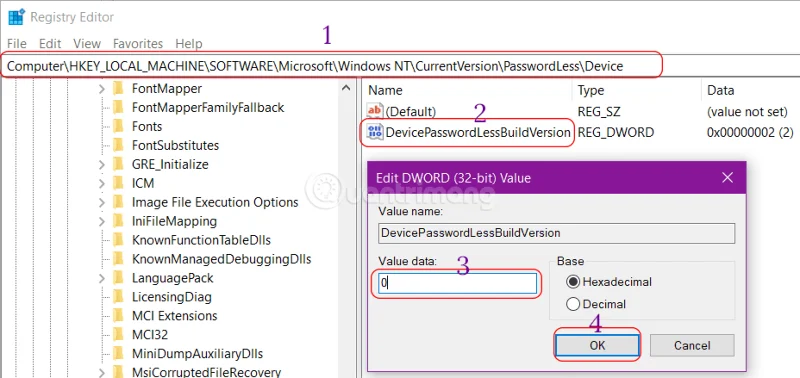
Task: Open the Help menu
Action: tap(189, 44)
